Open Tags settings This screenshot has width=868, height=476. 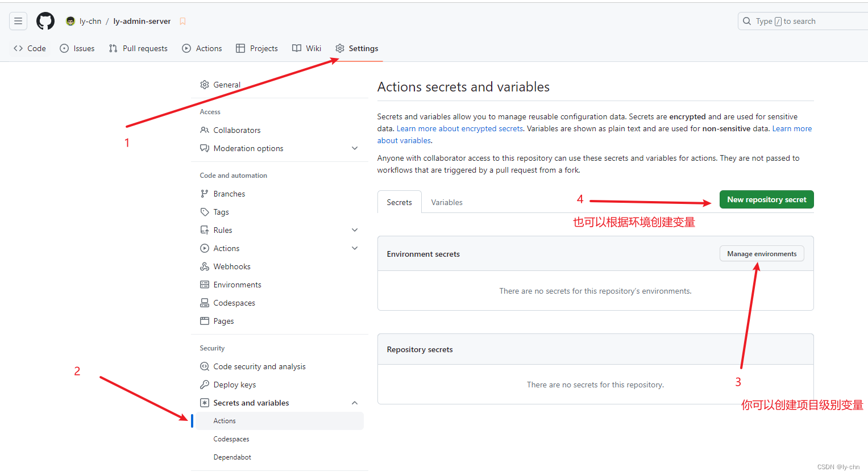(x=221, y=211)
